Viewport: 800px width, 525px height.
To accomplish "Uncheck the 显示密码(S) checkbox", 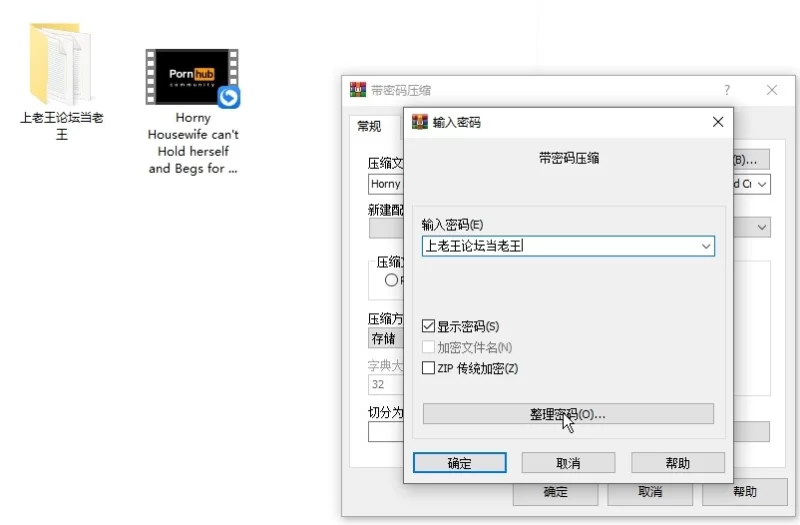I will pos(429,326).
